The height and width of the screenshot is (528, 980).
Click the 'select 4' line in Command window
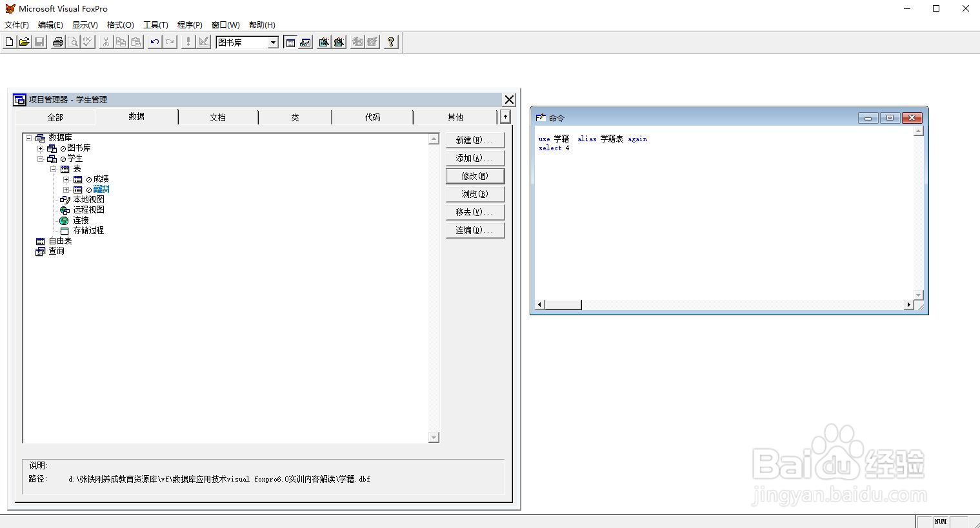[x=554, y=148]
